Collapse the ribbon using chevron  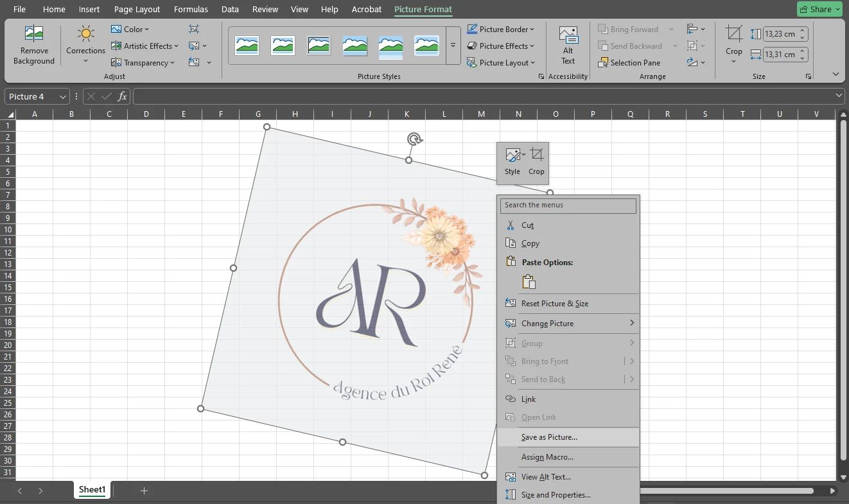click(836, 74)
